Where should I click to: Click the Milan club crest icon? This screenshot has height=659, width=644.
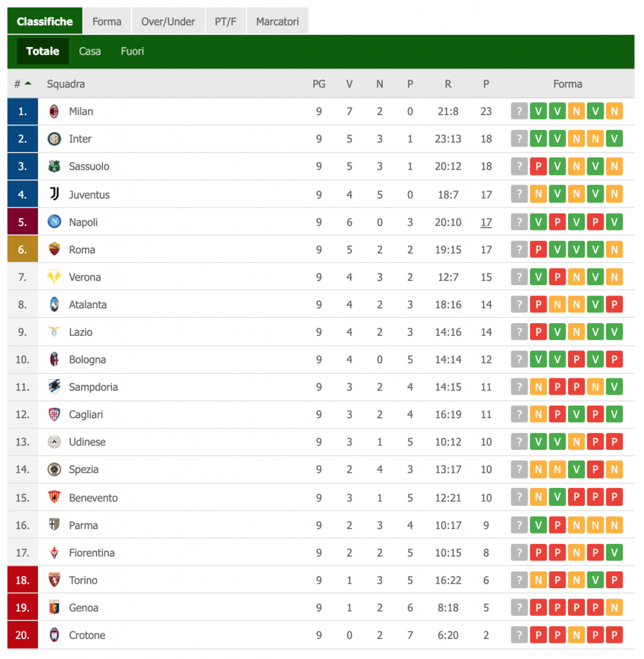point(55,111)
